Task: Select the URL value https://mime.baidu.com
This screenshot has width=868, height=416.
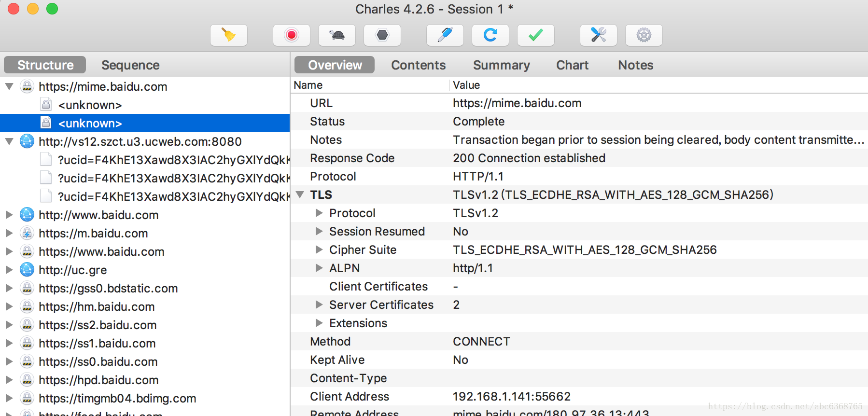Action: pyautogui.click(x=517, y=103)
